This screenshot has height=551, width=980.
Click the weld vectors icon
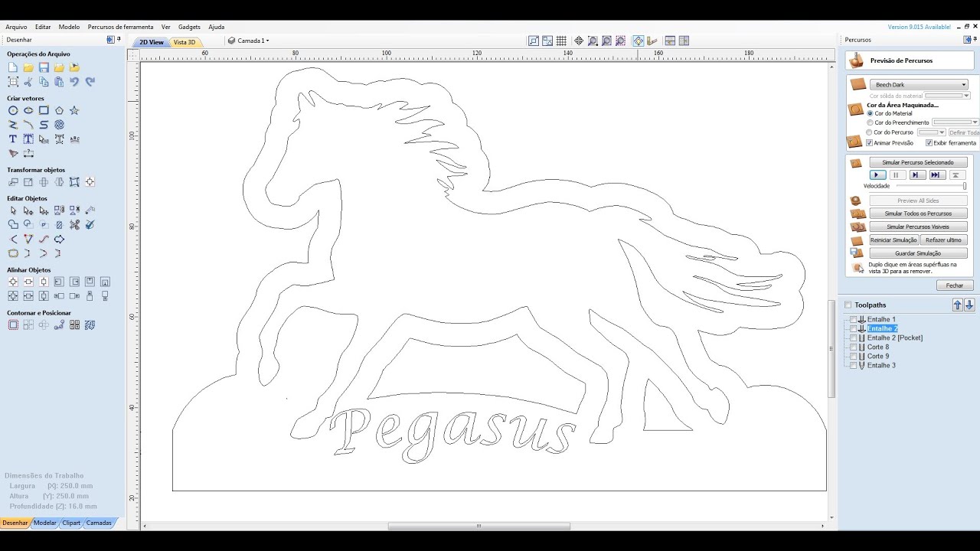tap(13, 225)
